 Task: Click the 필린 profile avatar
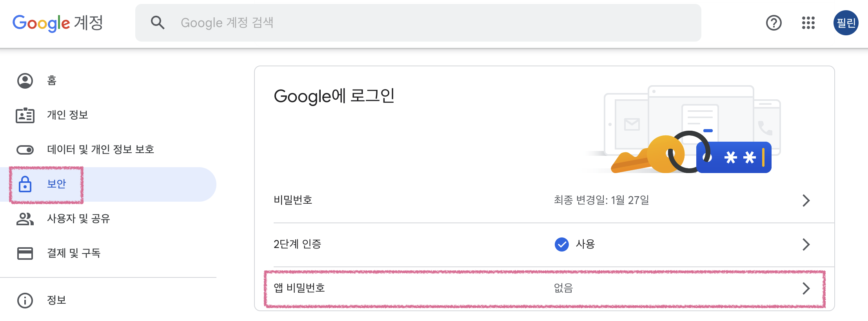846,23
